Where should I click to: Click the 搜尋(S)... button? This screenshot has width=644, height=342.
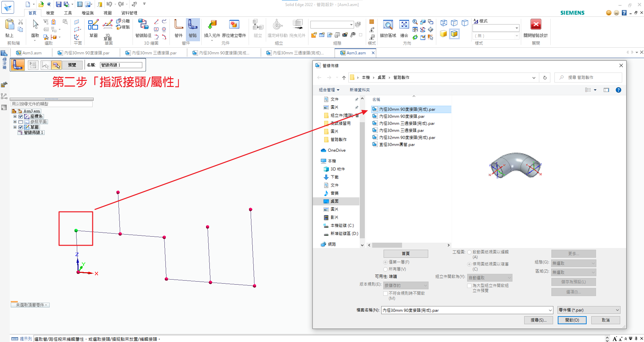(538, 320)
